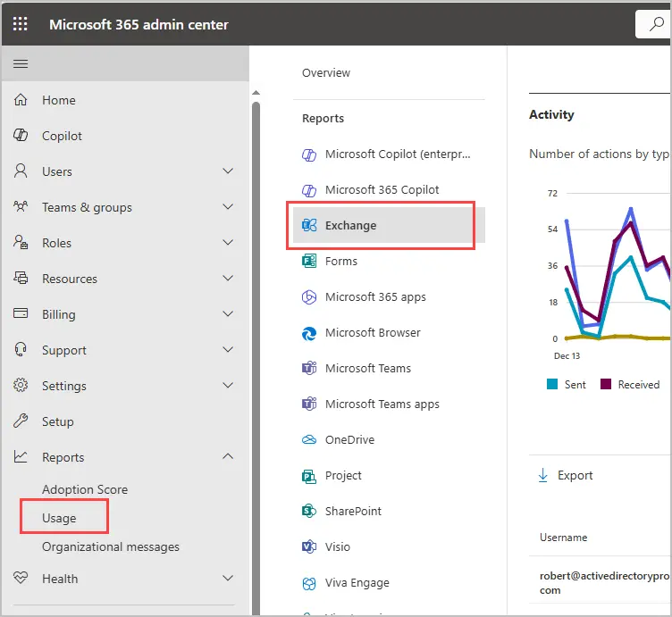Click the Export download arrow icon
Viewport: 672px width, 617px height.
(543, 475)
